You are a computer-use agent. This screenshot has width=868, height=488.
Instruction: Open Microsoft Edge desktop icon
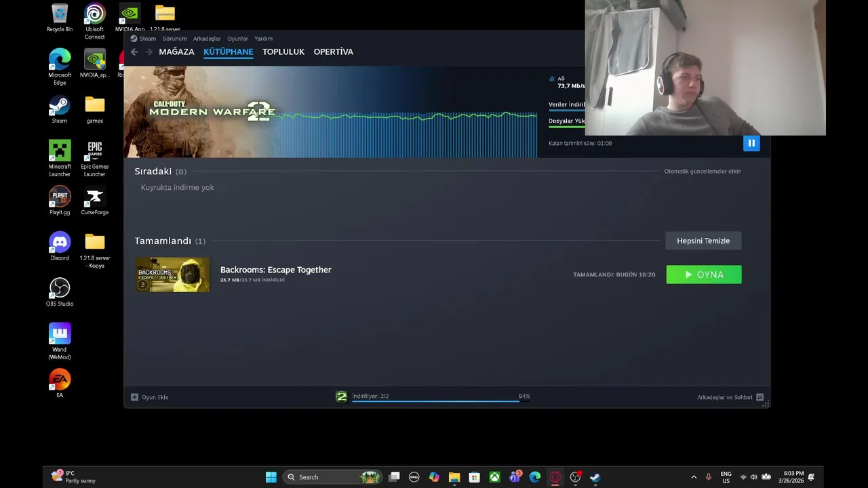[x=60, y=67]
